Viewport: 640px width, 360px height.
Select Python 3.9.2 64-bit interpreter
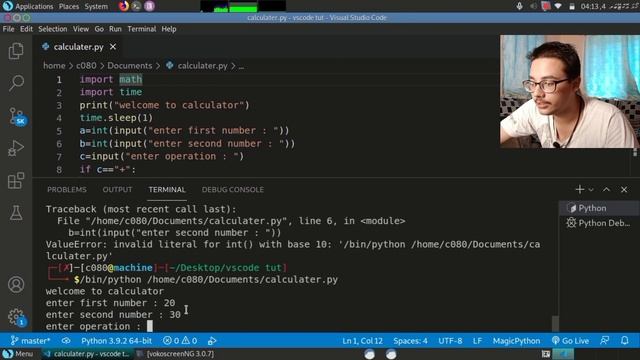(116, 341)
